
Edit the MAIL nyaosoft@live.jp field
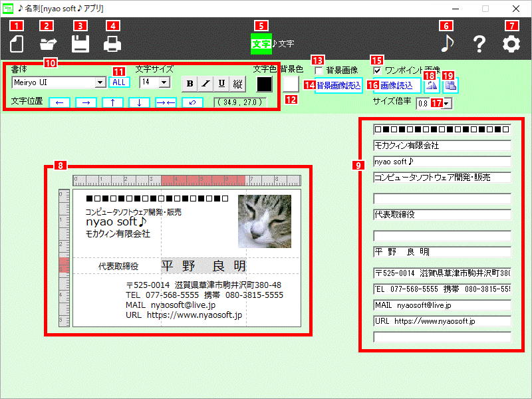point(442,305)
